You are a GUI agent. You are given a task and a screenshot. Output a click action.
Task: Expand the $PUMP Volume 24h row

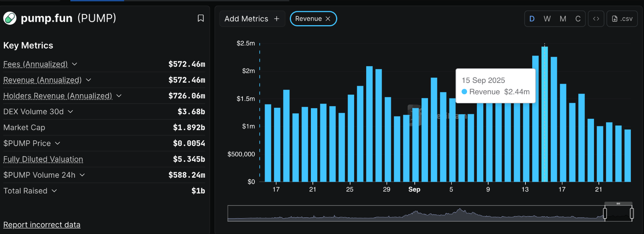tap(82, 175)
